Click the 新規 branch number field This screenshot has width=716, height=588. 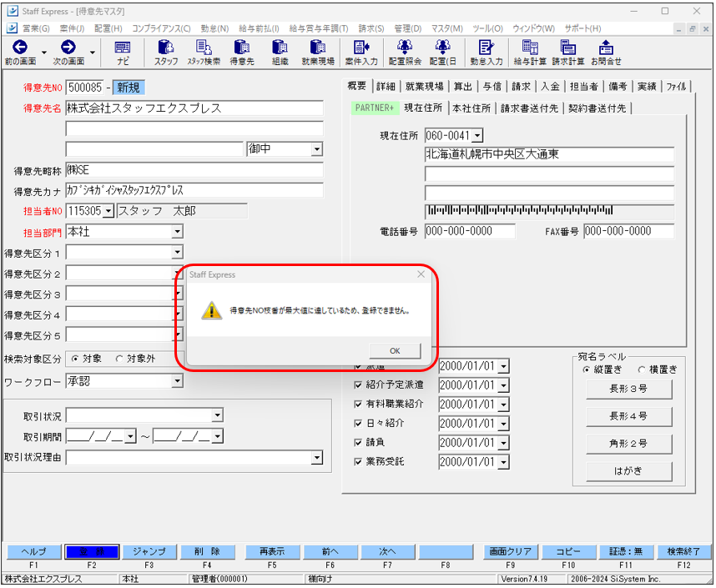click(129, 88)
